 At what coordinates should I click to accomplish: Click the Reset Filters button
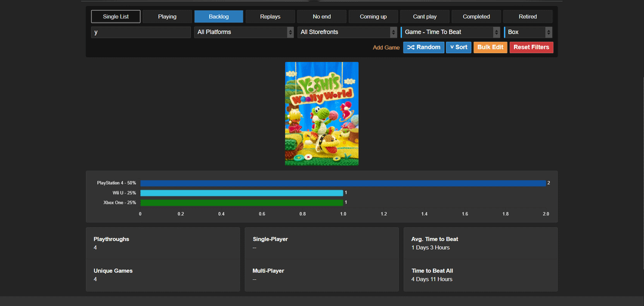531,47
